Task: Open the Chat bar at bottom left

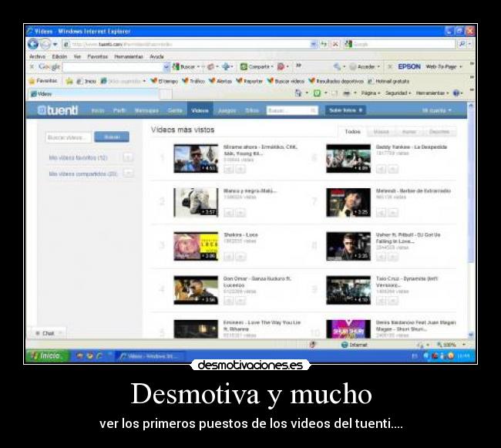Action: point(48,333)
